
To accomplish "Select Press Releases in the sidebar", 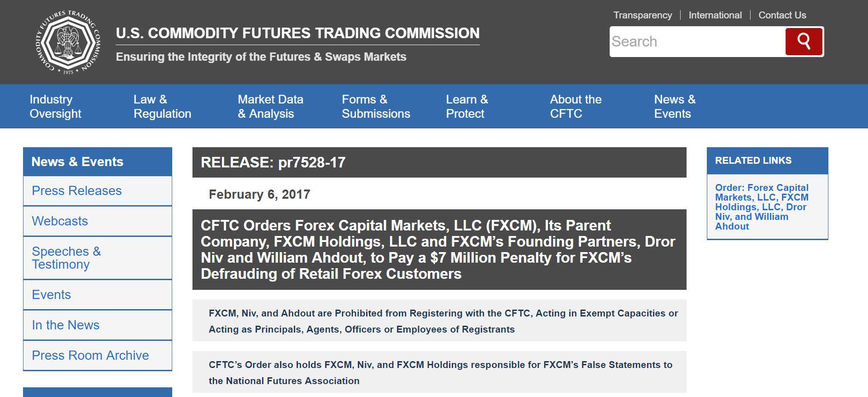I will point(76,190).
